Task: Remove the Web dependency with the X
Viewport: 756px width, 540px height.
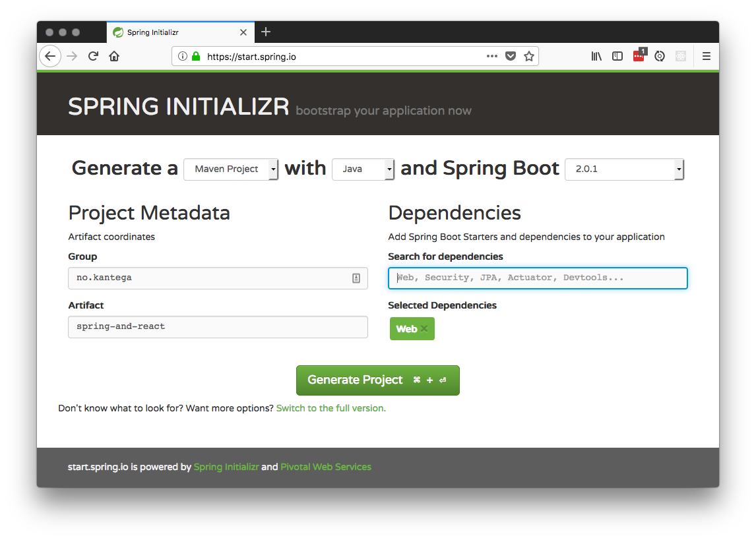Action: tap(424, 328)
